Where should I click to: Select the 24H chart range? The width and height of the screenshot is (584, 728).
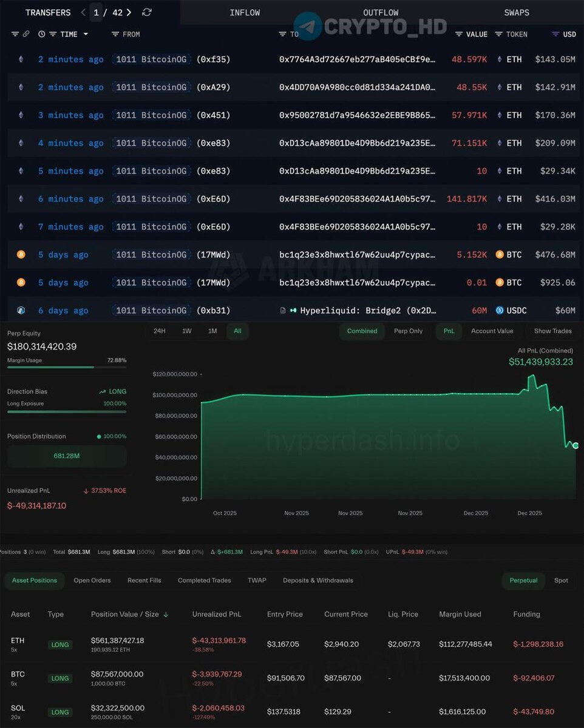[x=160, y=331]
